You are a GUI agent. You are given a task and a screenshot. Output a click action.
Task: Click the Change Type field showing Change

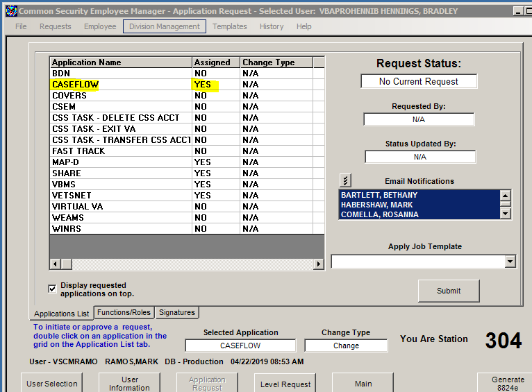[346, 346]
